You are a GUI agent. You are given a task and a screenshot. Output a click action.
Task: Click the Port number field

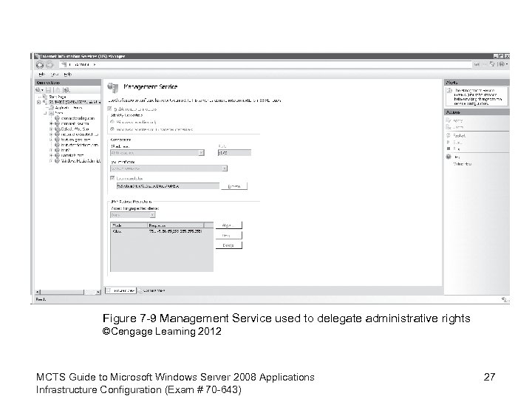click(234, 153)
